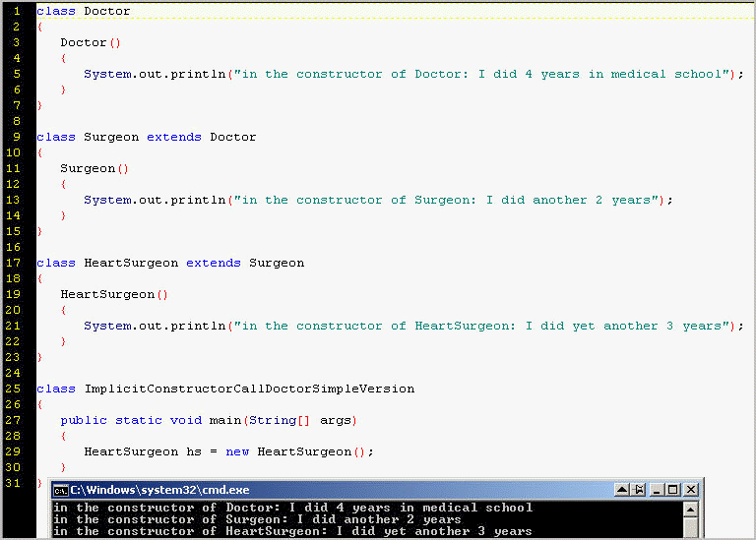This screenshot has width=756, height=540.
Task: Click the "Surgeon()" constructor on line 11
Action: pos(94,168)
